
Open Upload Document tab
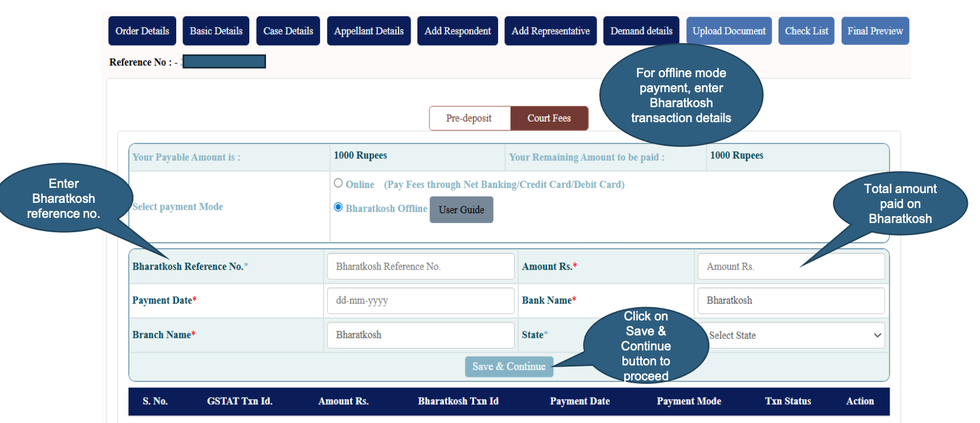pos(729,31)
